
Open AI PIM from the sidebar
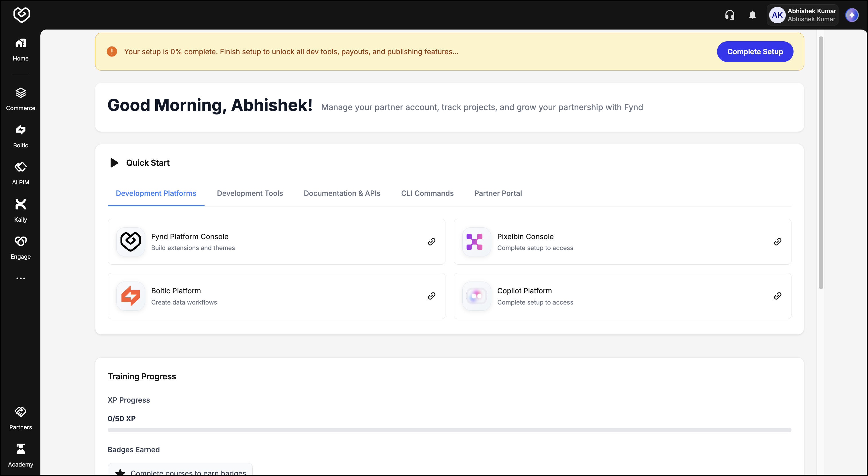coord(21,173)
